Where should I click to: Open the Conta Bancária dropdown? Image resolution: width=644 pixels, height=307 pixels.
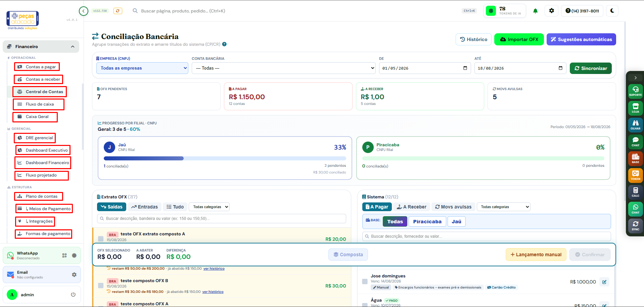coord(284,68)
